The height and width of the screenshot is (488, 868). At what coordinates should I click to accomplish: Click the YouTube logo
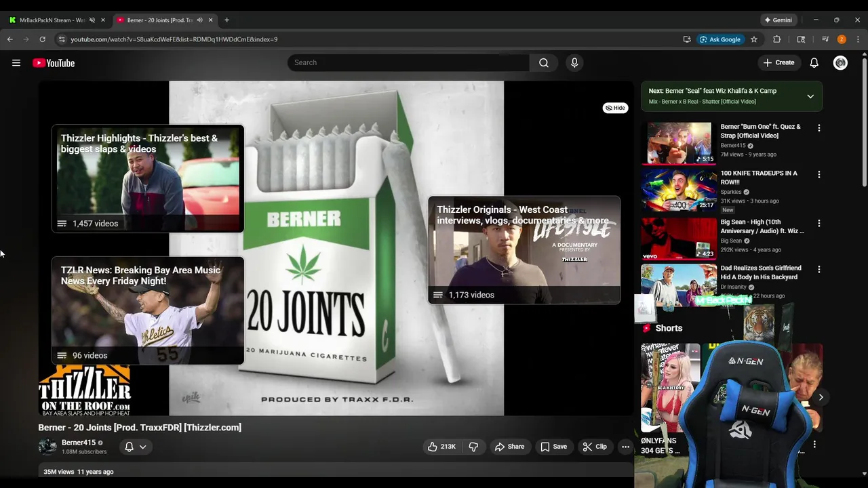pyautogui.click(x=54, y=63)
